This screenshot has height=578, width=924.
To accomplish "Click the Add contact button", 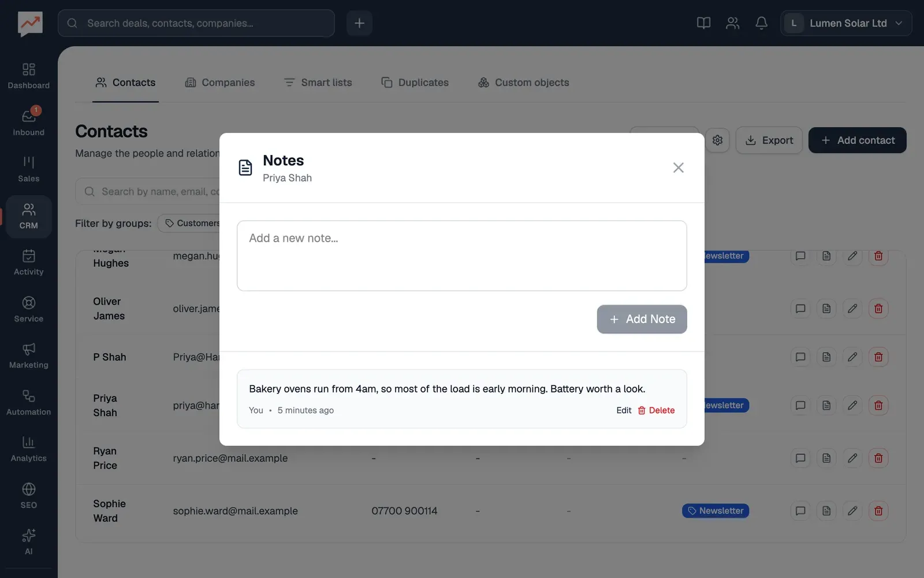I will (x=858, y=140).
